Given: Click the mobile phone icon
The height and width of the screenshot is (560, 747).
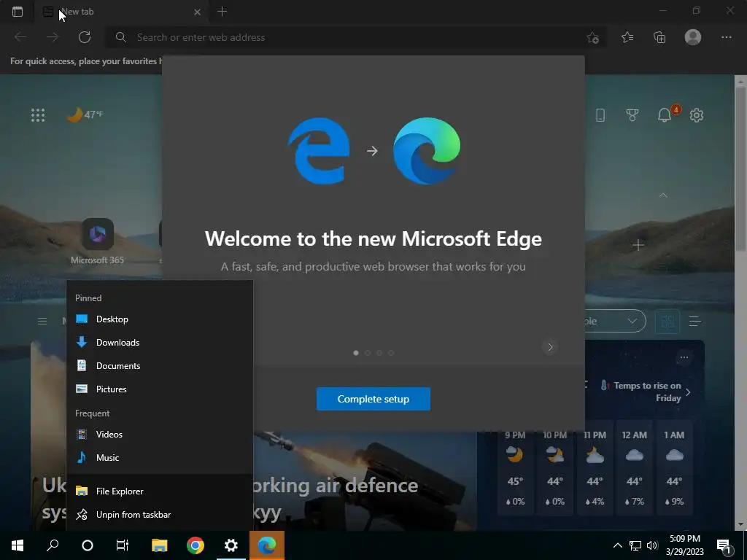Looking at the screenshot, I should [x=600, y=114].
